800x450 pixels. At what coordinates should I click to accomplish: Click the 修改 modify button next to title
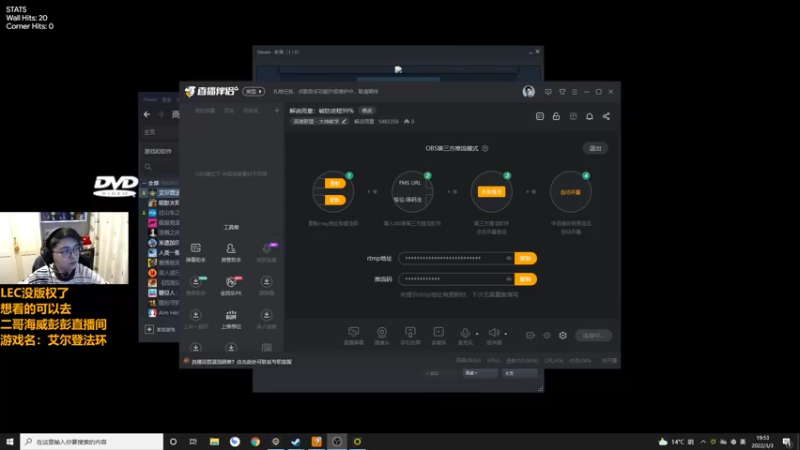click(367, 111)
